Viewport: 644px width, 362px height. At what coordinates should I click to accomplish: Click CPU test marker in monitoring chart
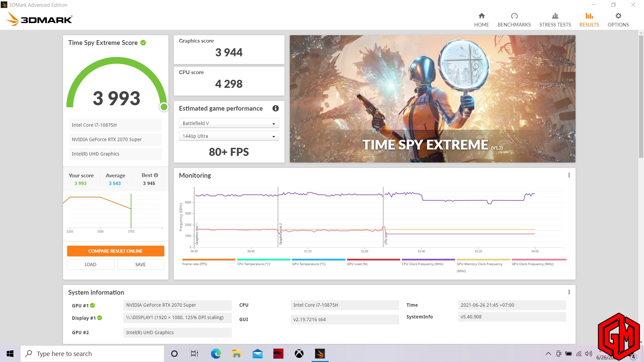pyautogui.click(x=386, y=238)
